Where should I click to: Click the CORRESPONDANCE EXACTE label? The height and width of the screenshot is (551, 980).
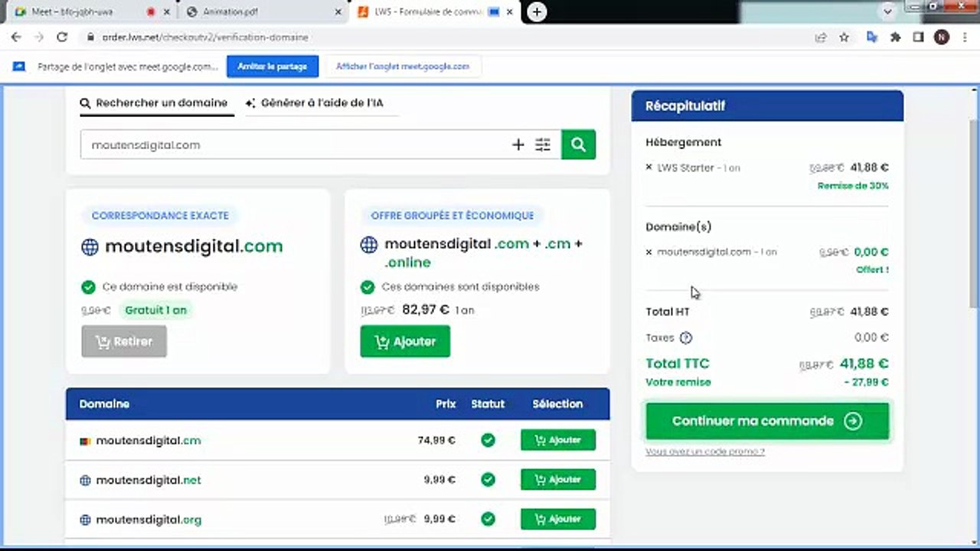(x=160, y=216)
